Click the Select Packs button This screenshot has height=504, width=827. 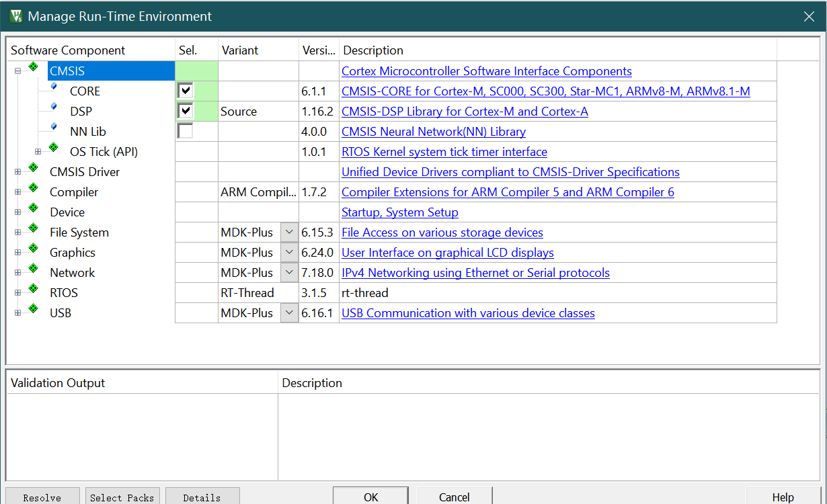click(x=122, y=497)
